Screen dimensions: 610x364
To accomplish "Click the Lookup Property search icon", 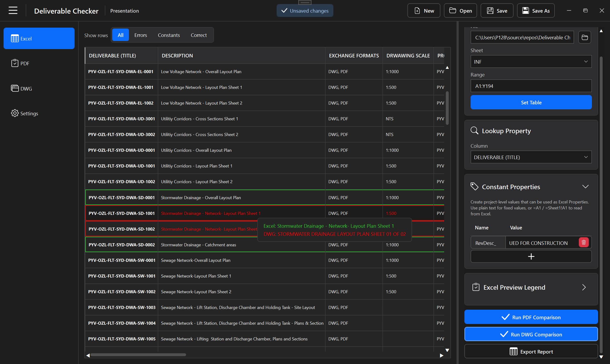I will click(474, 131).
